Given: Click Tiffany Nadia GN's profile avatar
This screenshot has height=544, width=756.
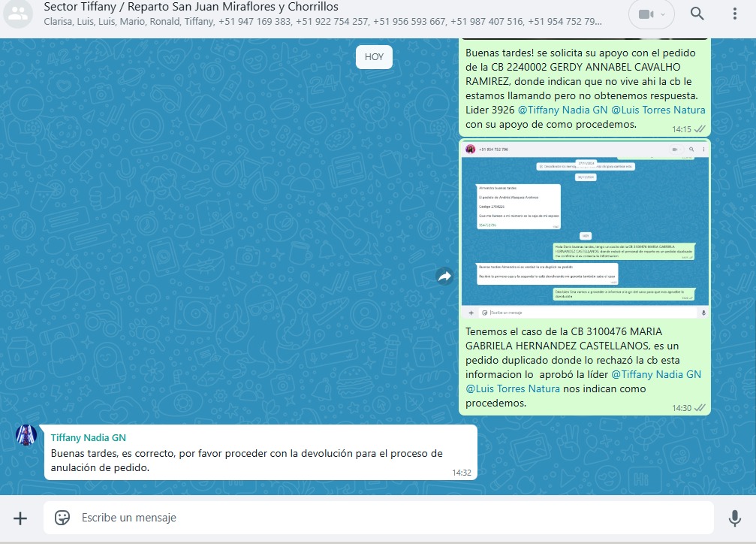Looking at the screenshot, I should [26, 436].
